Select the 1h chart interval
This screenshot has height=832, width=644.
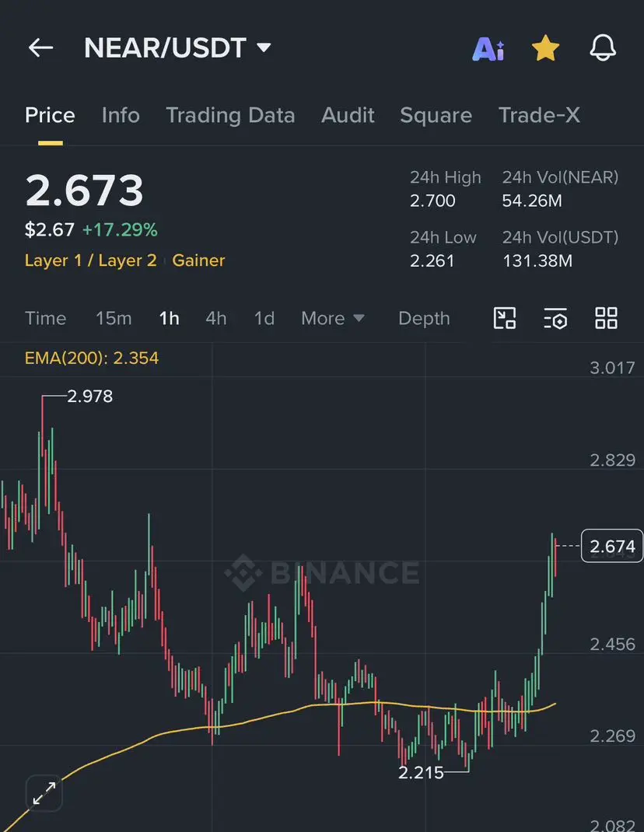170,318
